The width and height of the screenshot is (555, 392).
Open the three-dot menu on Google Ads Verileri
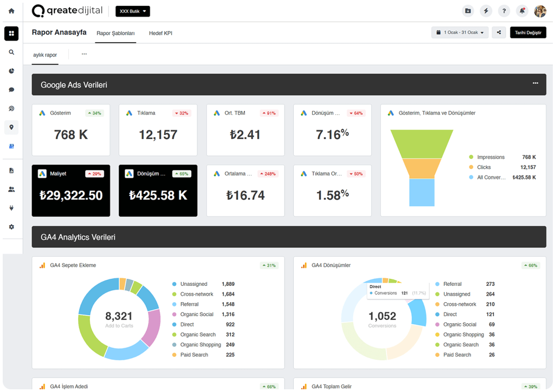[x=535, y=83]
